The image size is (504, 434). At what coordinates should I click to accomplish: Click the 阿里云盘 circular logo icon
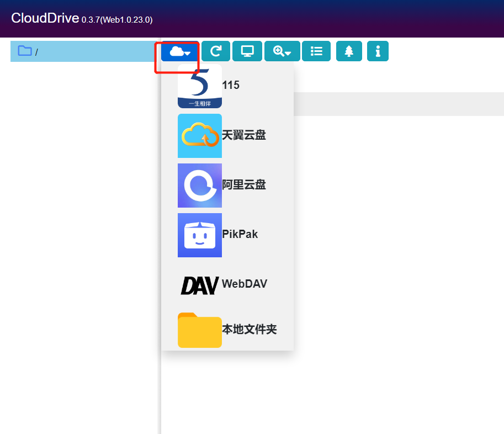[x=200, y=186]
